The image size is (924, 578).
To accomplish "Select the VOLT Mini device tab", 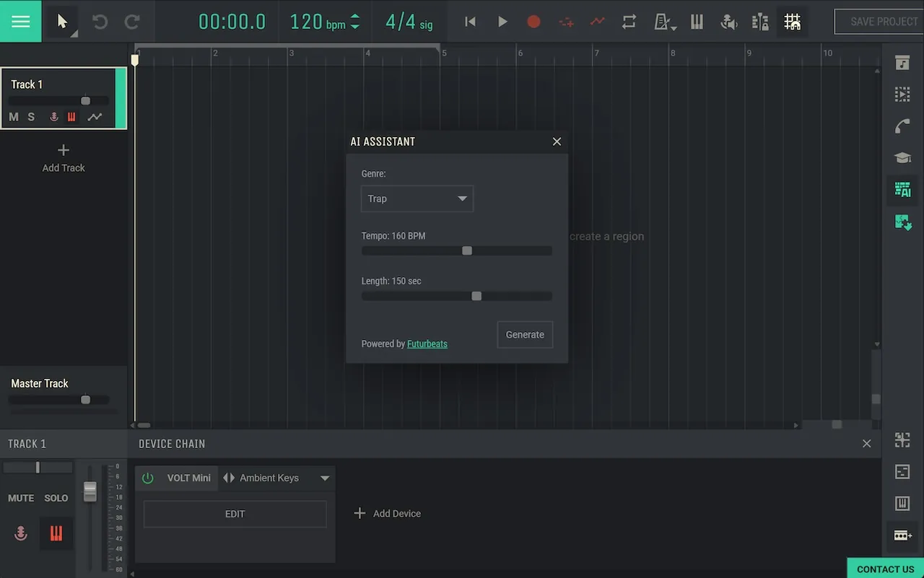I will click(x=189, y=478).
